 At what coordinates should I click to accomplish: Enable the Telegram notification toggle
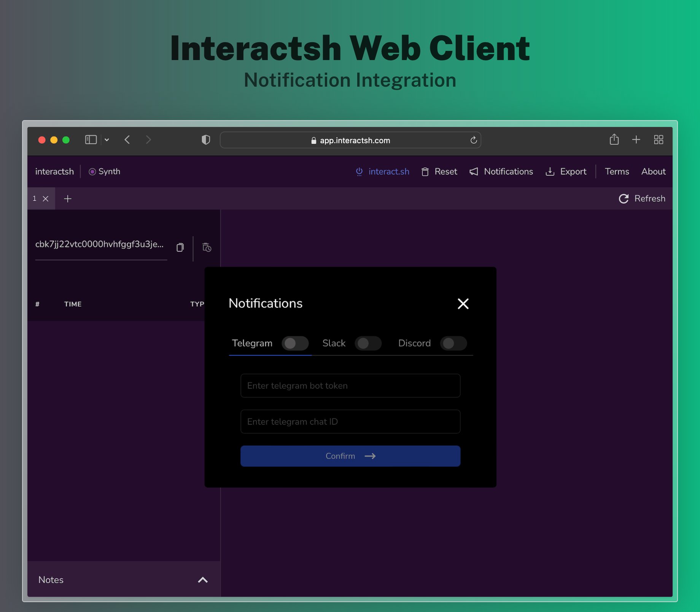(296, 343)
